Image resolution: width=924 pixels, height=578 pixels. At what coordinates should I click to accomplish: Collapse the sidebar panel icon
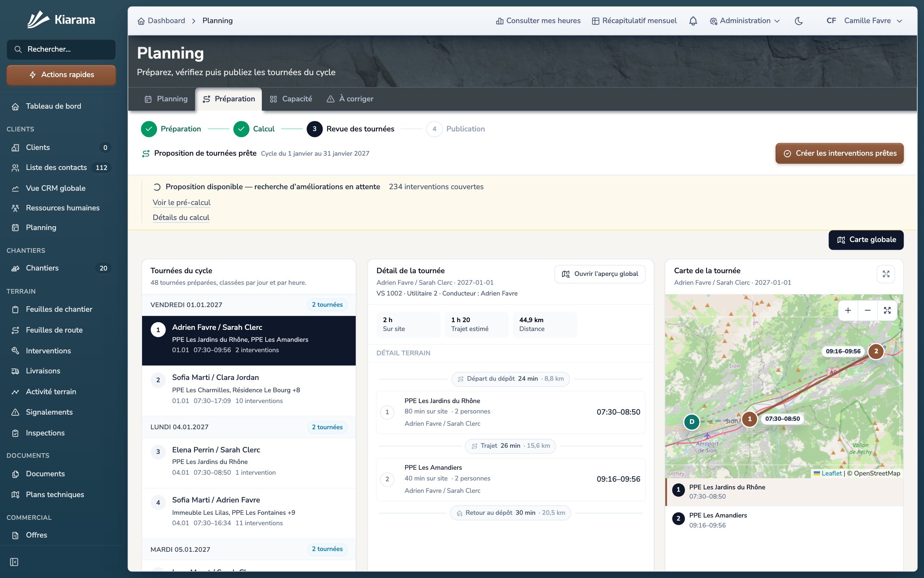pyautogui.click(x=14, y=562)
